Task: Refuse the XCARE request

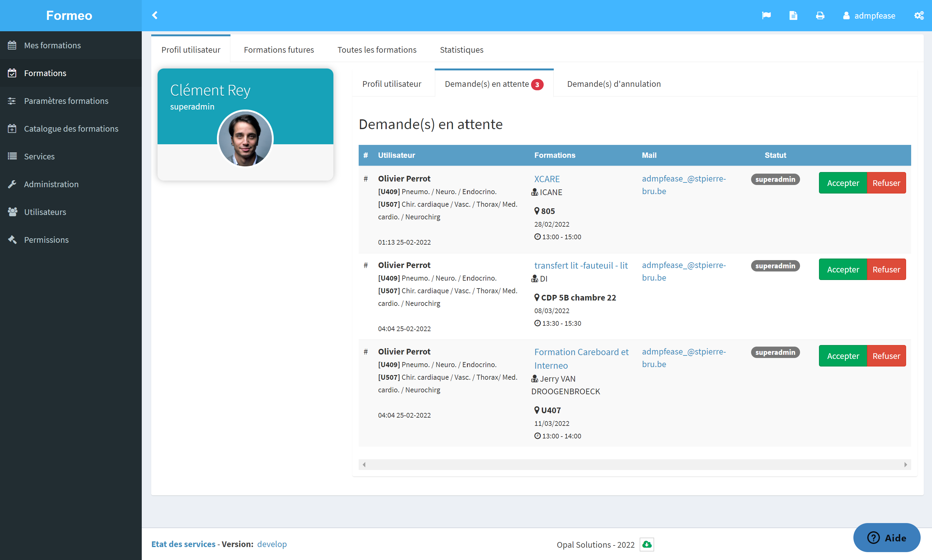Action: 886,183
